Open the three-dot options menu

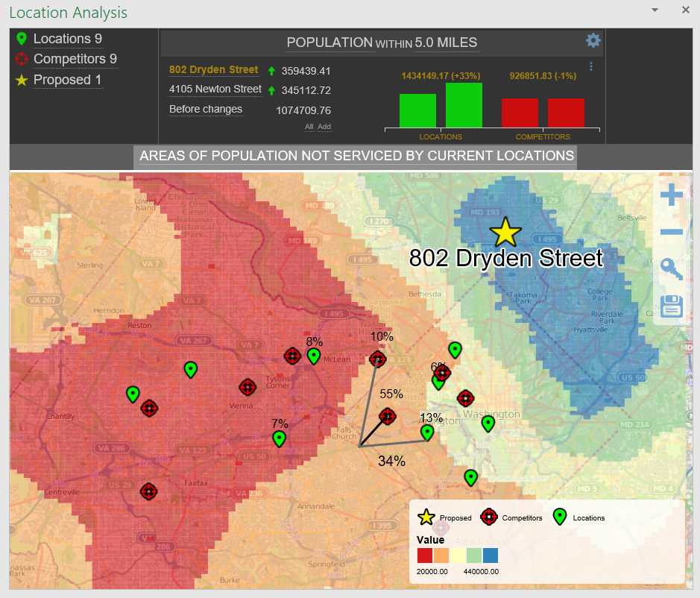(591, 66)
